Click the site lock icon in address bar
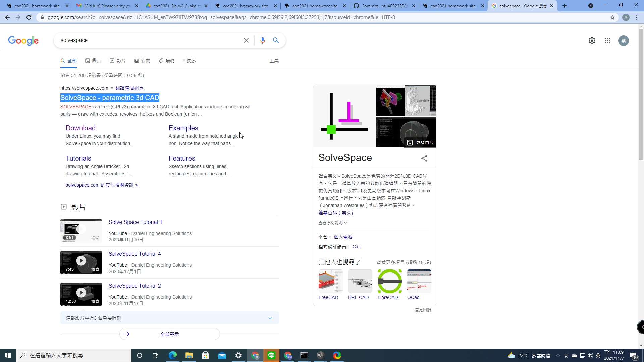This screenshot has height=362, width=644. coord(42,17)
